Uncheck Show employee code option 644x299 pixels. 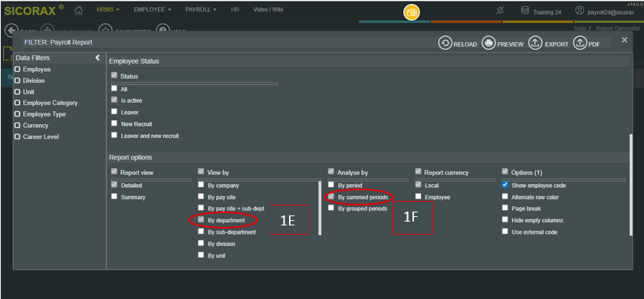point(504,185)
